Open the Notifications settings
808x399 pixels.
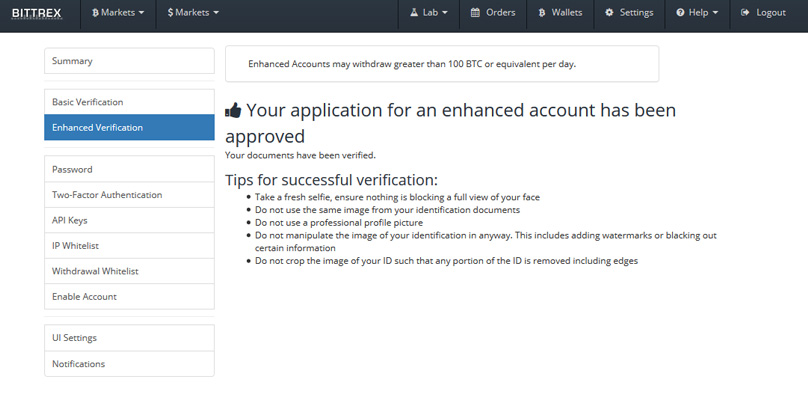pos(129,363)
